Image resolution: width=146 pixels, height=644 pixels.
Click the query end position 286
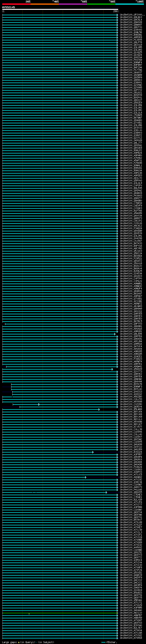115,11
